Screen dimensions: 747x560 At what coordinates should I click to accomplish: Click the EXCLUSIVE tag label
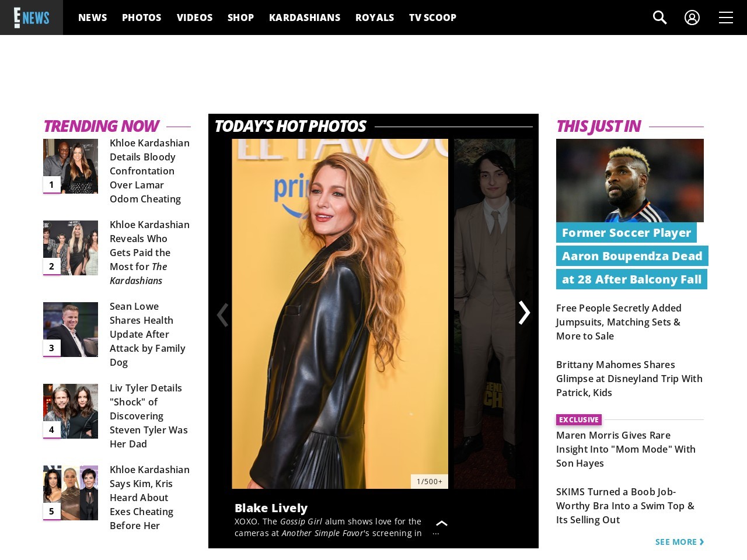[x=579, y=420]
